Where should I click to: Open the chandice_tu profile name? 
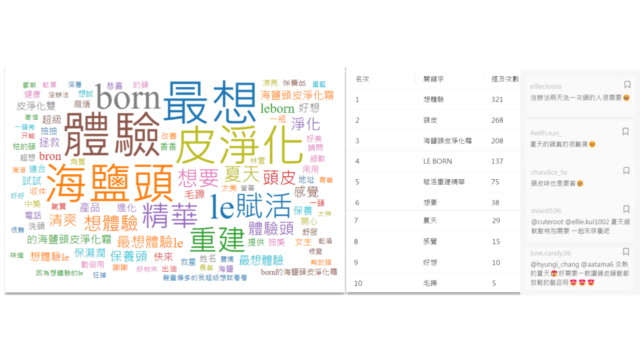click(x=549, y=172)
